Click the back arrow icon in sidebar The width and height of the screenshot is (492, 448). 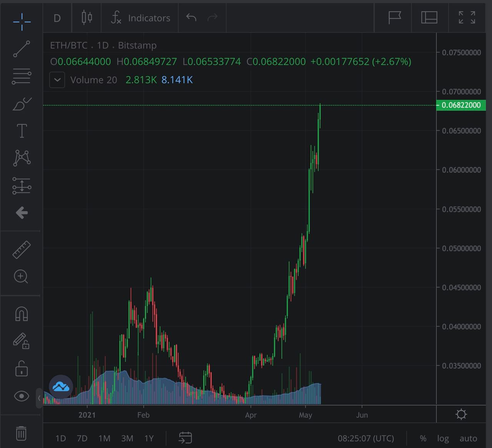click(x=22, y=212)
